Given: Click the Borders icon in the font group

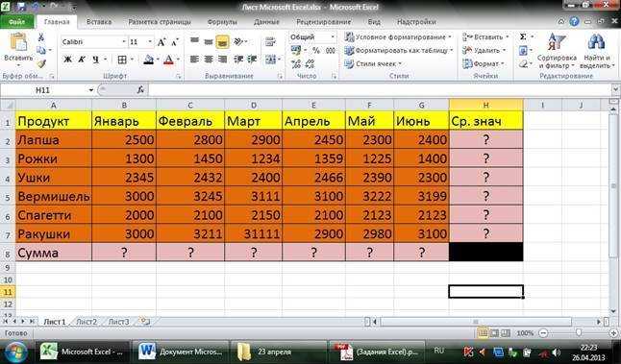Looking at the screenshot, I should (x=122, y=60).
